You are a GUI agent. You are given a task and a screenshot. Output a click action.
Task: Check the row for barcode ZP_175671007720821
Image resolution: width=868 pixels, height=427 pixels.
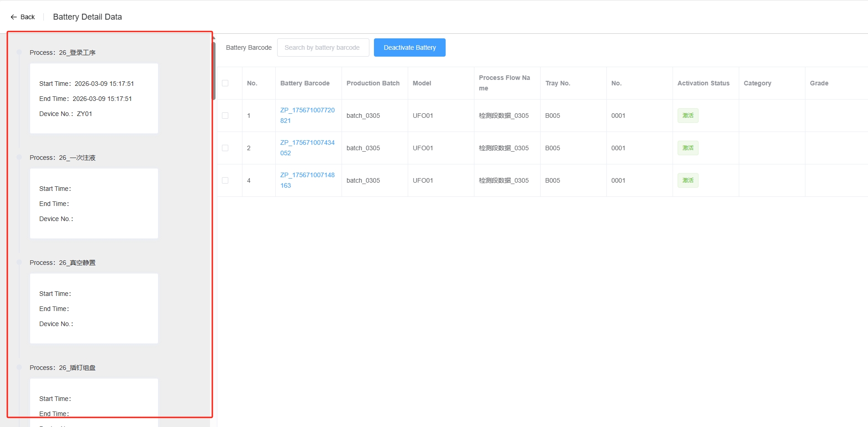pos(225,116)
